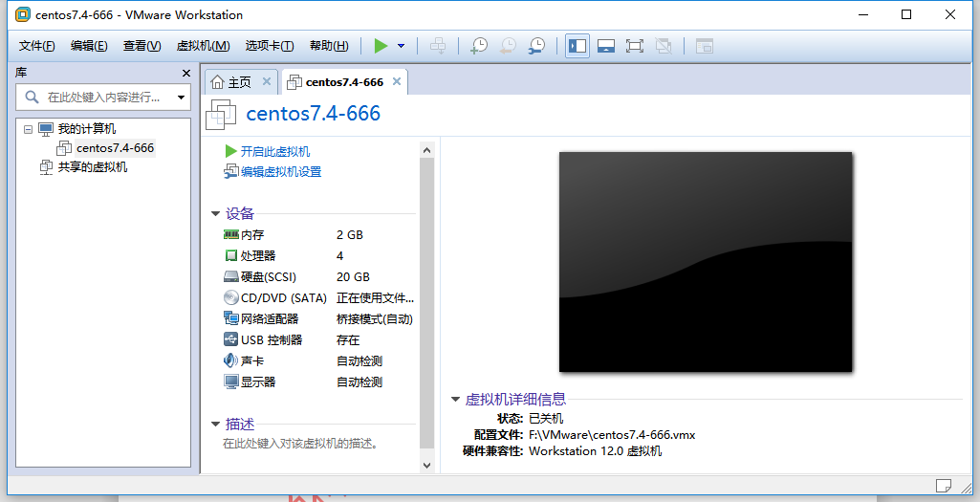This screenshot has width=980, height=502.
Task: Click the 网络适配器 network adapter icon
Action: [231, 318]
